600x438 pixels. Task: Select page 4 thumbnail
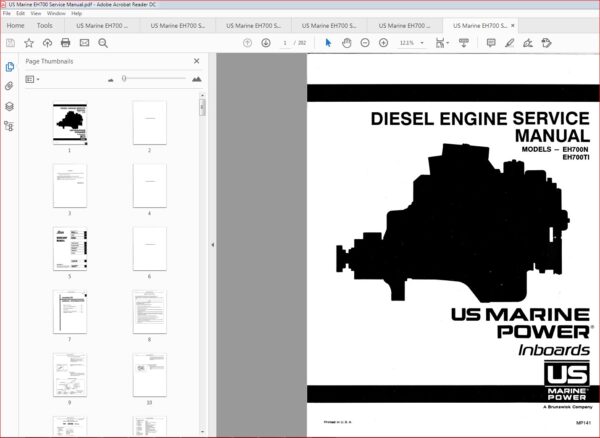150,186
